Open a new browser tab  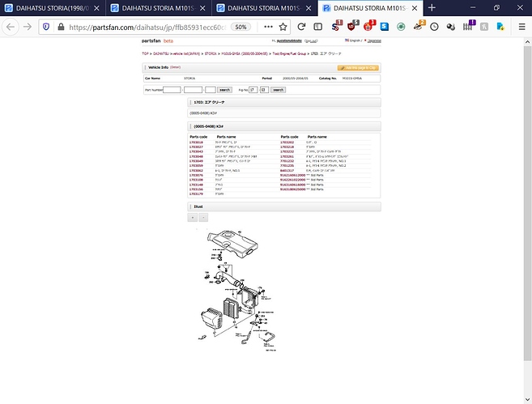(x=432, y=8)
